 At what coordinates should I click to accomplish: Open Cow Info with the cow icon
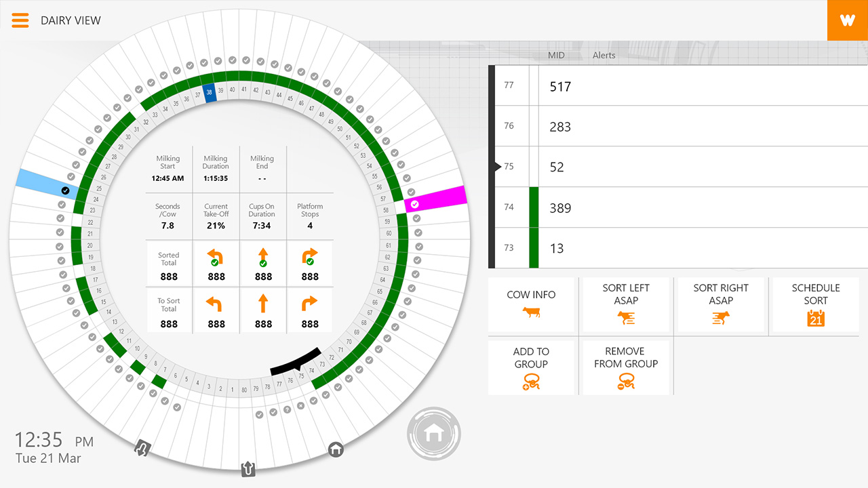pyautogui.click(x=531, y=304)
